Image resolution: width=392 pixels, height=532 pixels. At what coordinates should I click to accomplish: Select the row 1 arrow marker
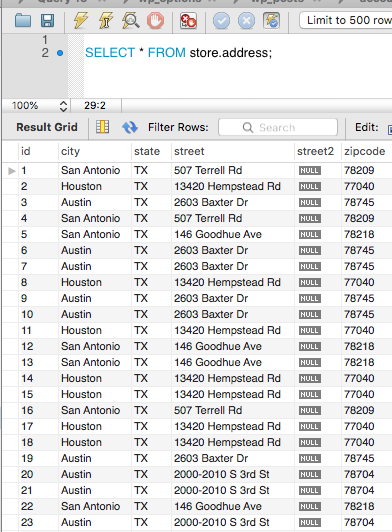(12, 170)
